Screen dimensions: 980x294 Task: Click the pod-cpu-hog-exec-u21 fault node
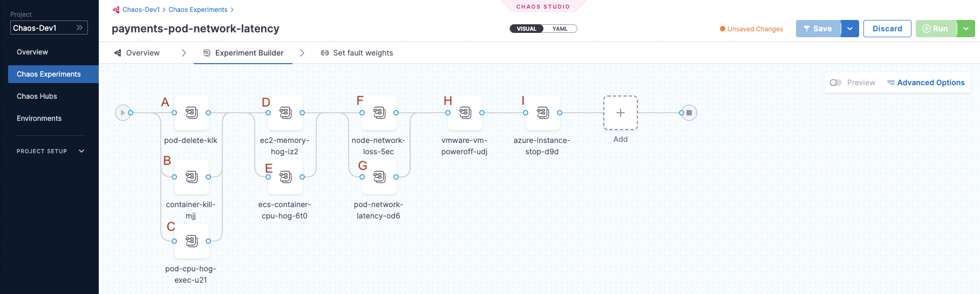[x=192, y=241]
